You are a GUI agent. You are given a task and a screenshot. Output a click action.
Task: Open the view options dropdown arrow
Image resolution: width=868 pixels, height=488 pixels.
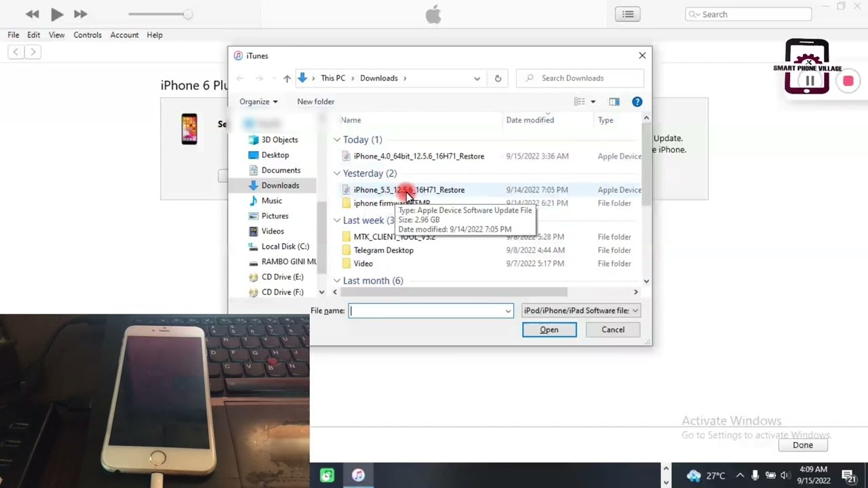click(593, 102)
